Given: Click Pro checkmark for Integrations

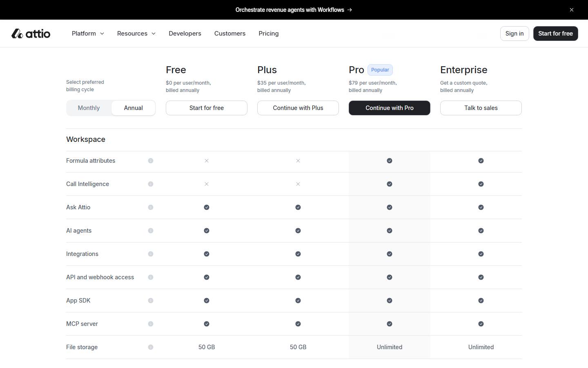Looking at the screenshot, I should click(x=390, y=254).
